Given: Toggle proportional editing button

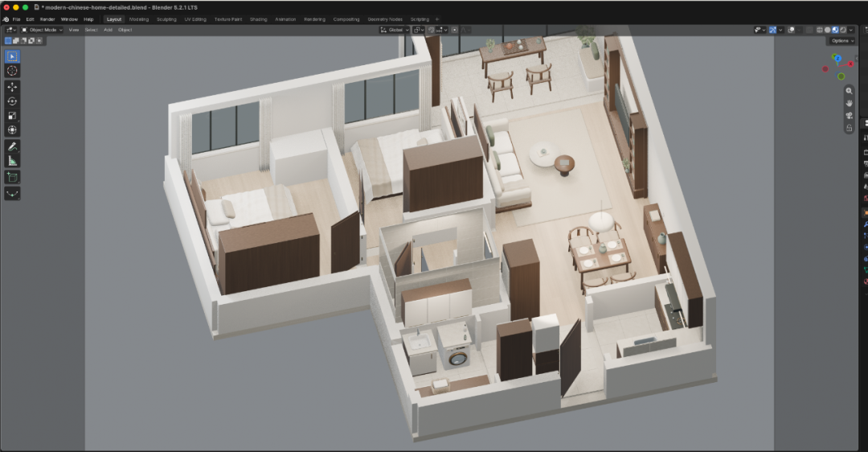Looking at the screenshot, I should click(454, 30).
